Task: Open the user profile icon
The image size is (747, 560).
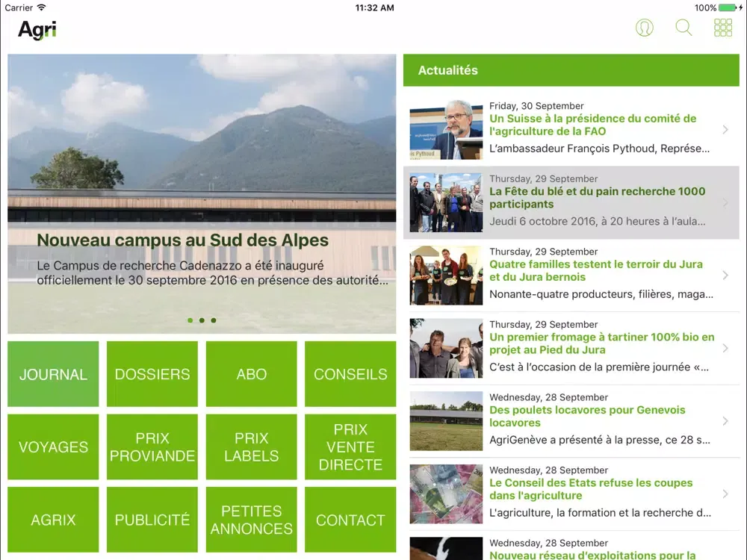Action: click(x=644, y=28)
